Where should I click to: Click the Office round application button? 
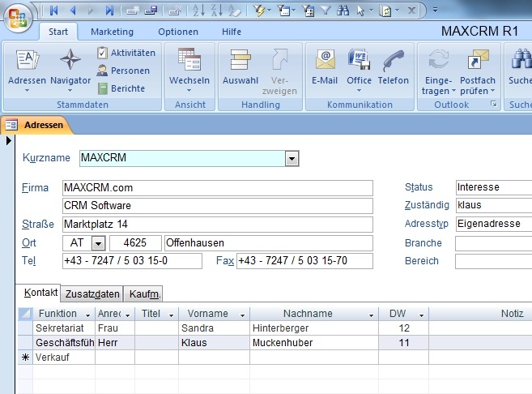18,16
